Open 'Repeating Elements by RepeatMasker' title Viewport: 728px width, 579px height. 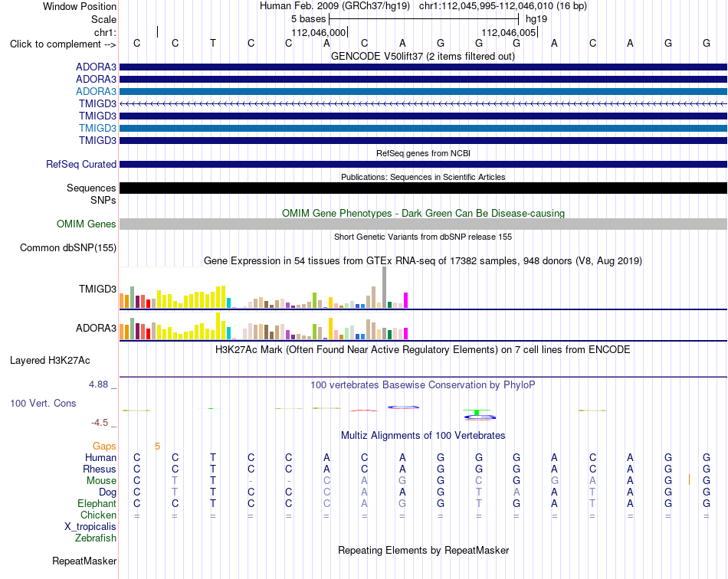coord(423,551)
